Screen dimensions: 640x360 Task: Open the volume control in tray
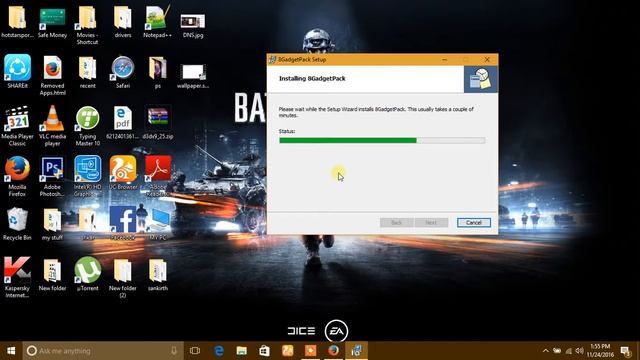(x=580, y=351)
